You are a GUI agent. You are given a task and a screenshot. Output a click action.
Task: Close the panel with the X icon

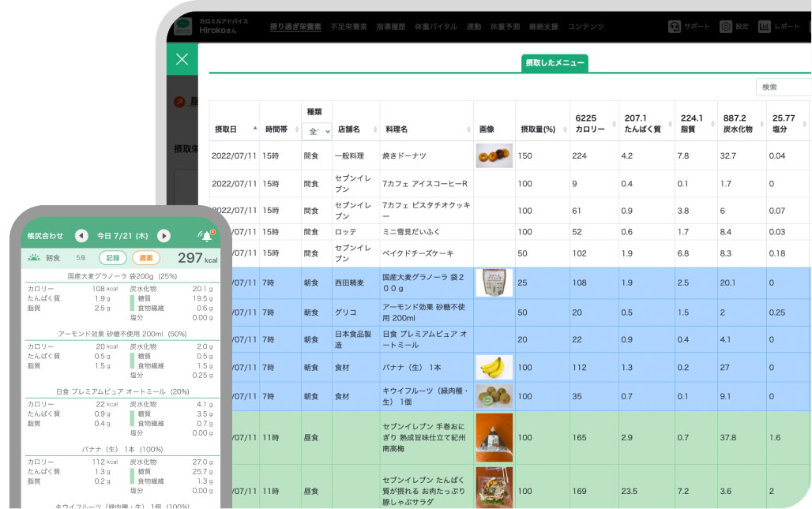tap(182, 59)
